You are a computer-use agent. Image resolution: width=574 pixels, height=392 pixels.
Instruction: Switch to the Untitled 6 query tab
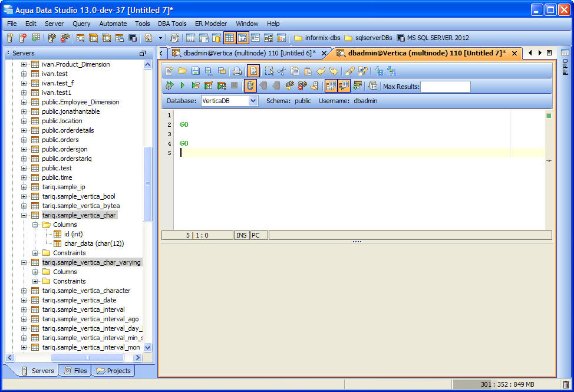point(249,53)
